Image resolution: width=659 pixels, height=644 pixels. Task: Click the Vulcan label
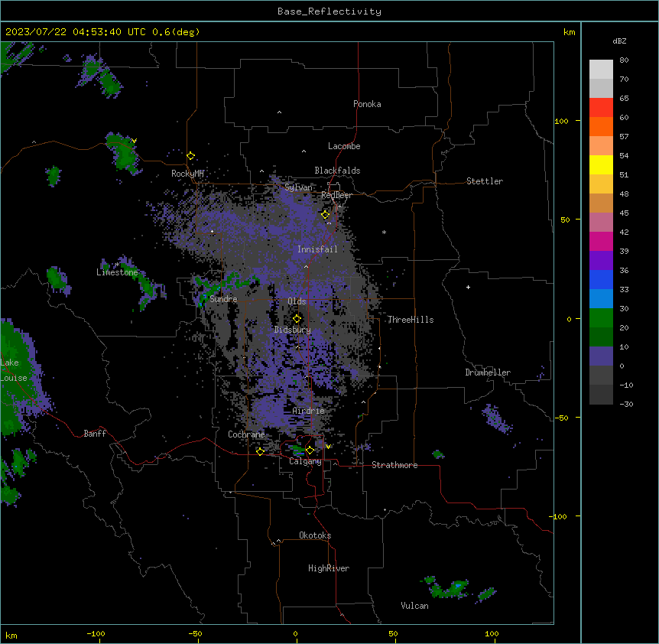pyautogui.click(x=414, y=606)
